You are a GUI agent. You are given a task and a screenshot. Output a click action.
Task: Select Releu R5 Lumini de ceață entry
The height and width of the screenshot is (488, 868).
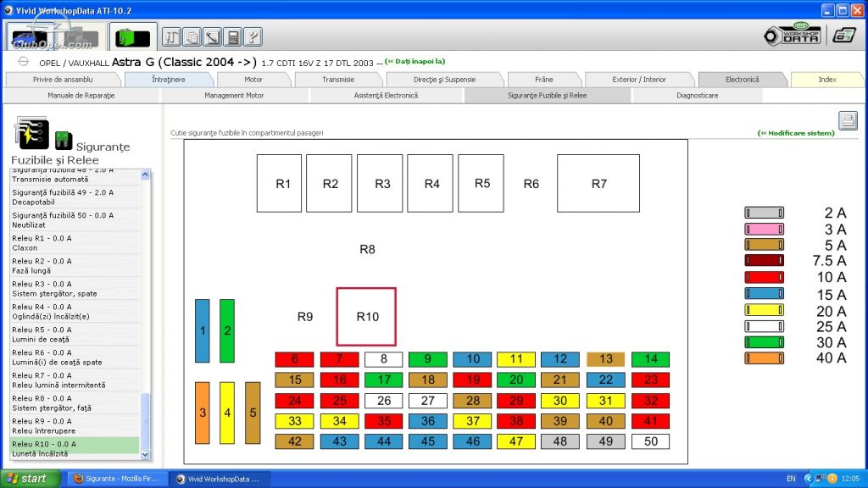click(x=75, y=334)
